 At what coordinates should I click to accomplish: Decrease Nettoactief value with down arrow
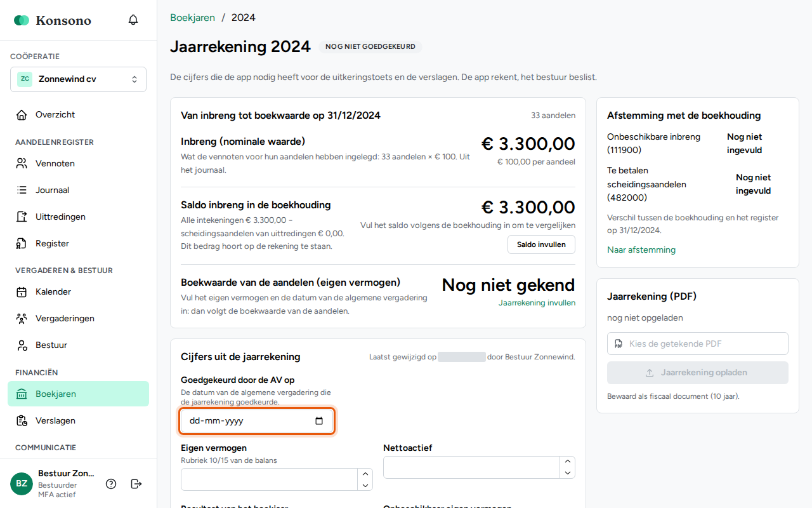point(567,473)
